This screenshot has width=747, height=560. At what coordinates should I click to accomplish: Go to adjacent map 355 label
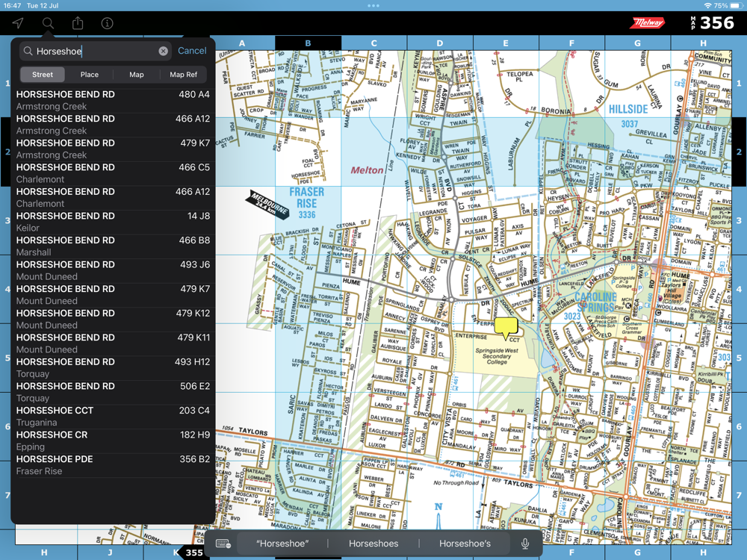click(193, 553)
